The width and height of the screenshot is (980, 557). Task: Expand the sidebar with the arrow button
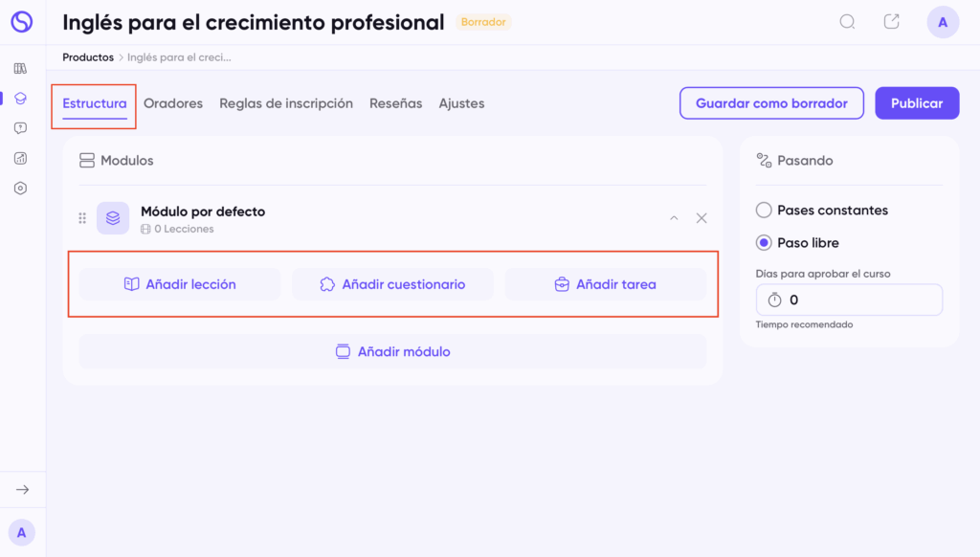coord(22,490)
